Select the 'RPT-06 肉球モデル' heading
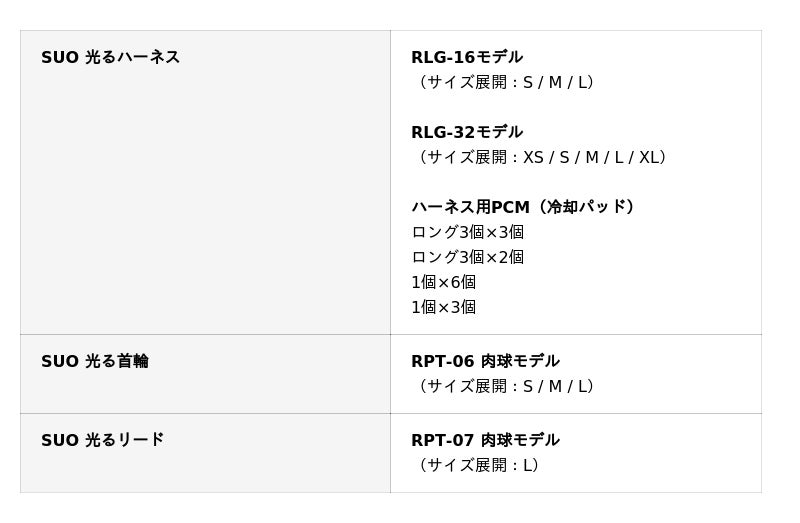The image size is (800, 523). pos(485,361)
